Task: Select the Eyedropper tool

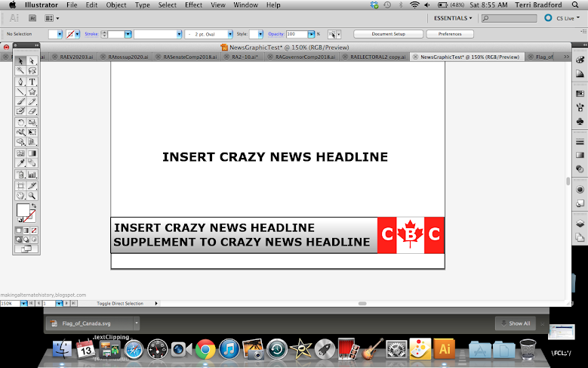Action: 20,163
